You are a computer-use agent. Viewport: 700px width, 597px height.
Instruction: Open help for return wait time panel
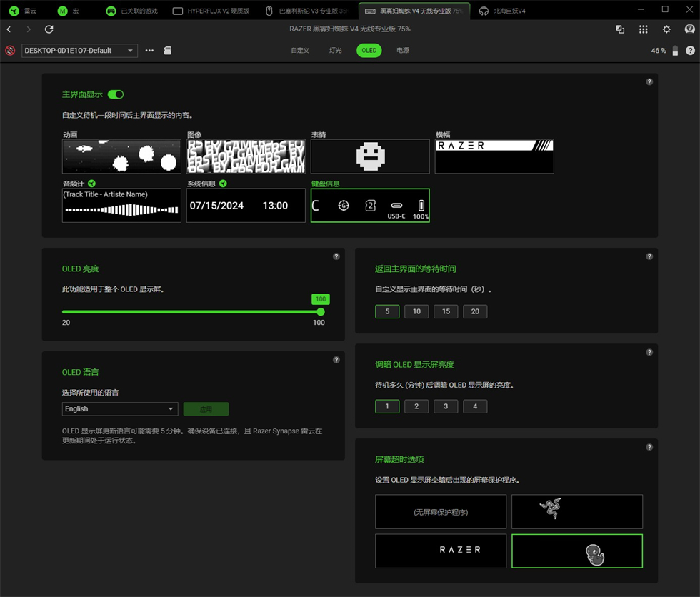pos(649,256)
